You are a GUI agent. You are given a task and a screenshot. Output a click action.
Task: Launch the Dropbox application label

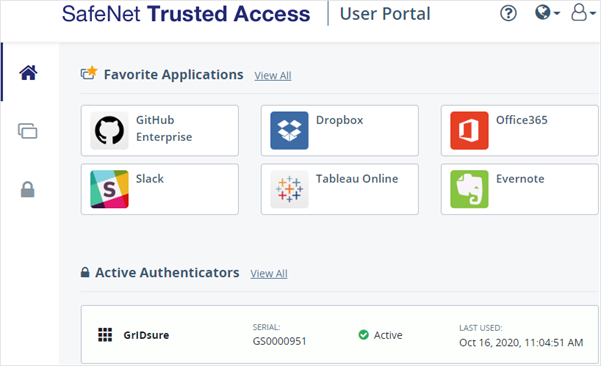point(340,120)
